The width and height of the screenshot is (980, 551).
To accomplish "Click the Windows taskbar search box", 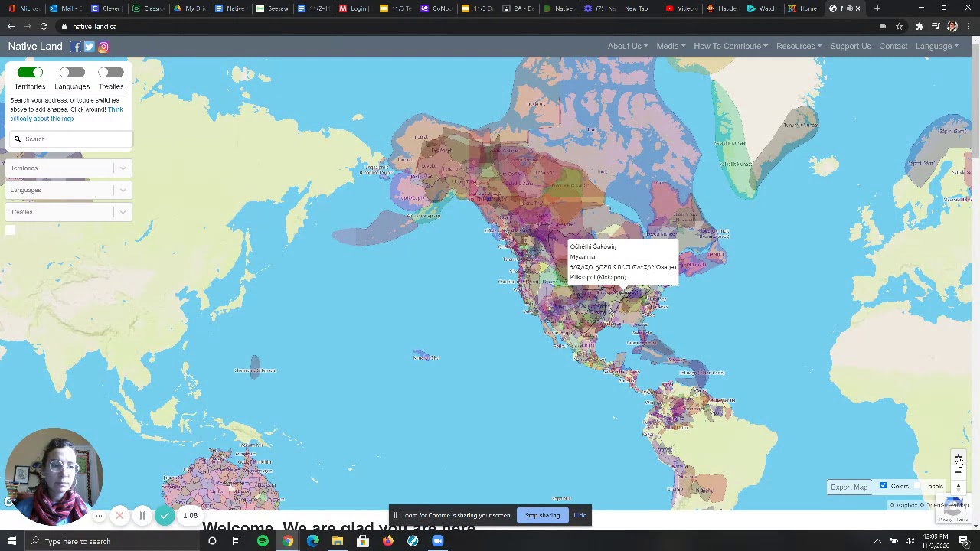I will [x=111, y=541].
